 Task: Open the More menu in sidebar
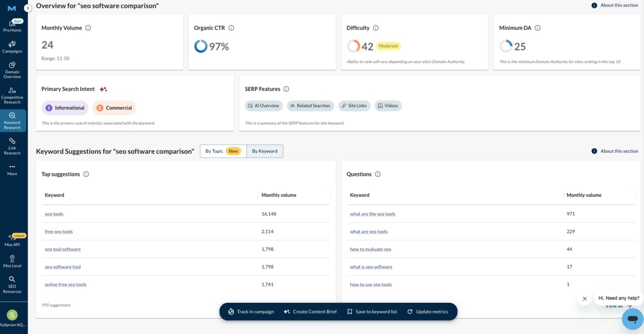12,170
